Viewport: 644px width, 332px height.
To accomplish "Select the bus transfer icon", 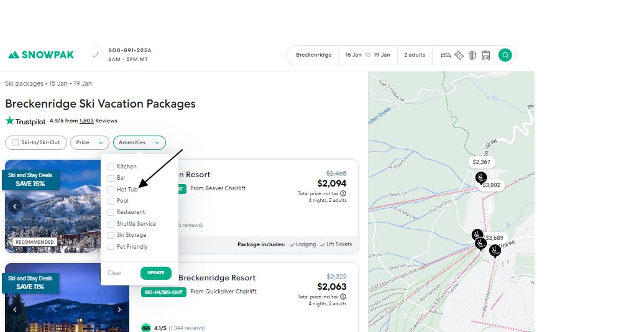I will click(485, 55).
